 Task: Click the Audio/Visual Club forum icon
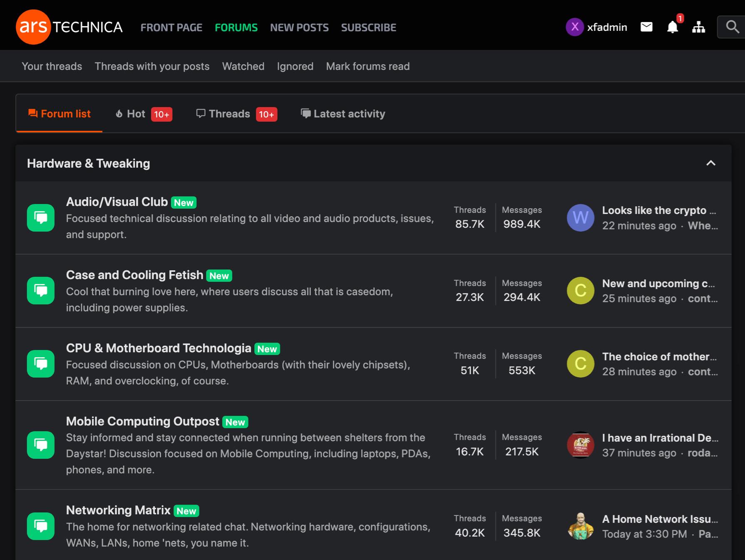pos(42,217)
